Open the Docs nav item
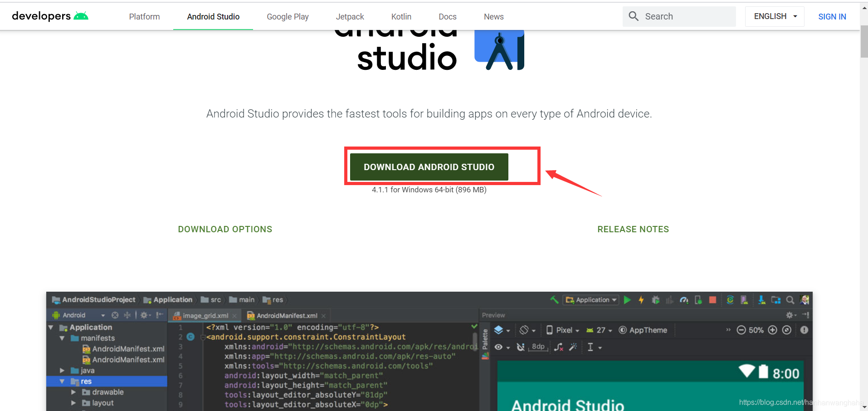This screenshot has width=868, height=411. pyautogui.click(x=447, y=17)
